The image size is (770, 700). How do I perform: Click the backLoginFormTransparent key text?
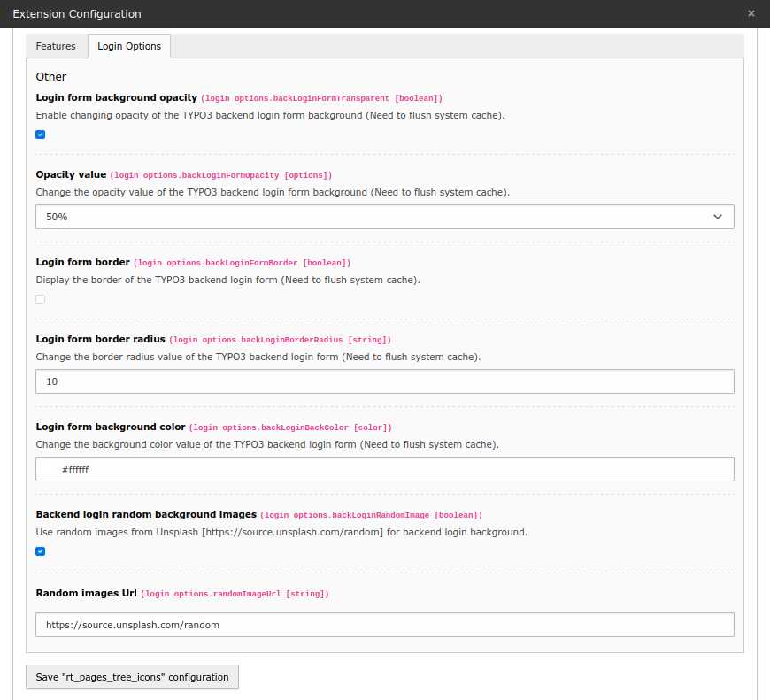coord(321,98)
